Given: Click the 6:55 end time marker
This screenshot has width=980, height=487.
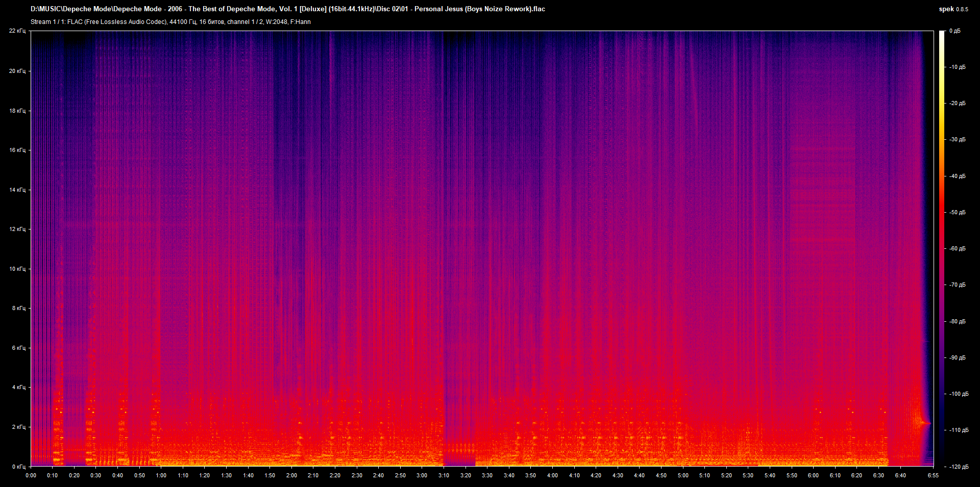Looking at the screenshot, I should (933, 475).
